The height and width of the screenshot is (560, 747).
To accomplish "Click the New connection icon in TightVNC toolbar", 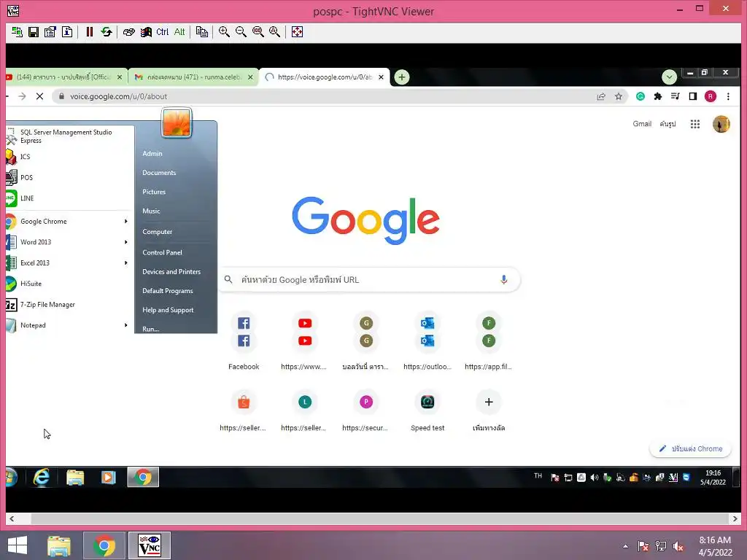I will [17, 32].
